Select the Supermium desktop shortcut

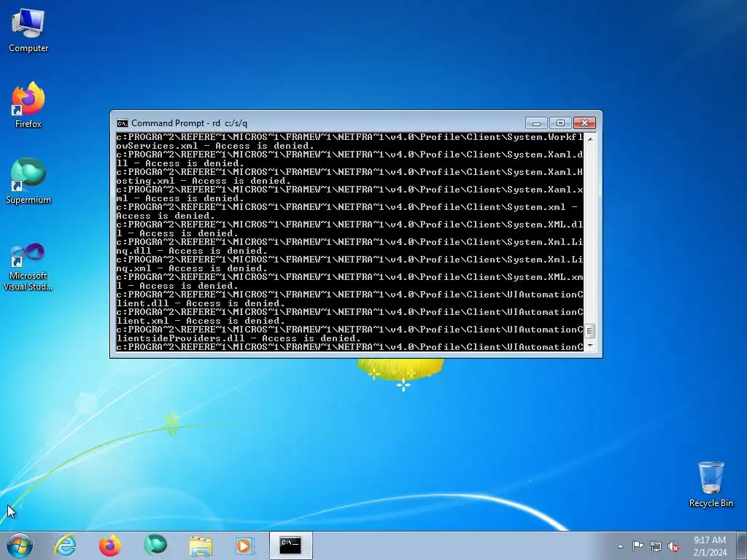28,181
